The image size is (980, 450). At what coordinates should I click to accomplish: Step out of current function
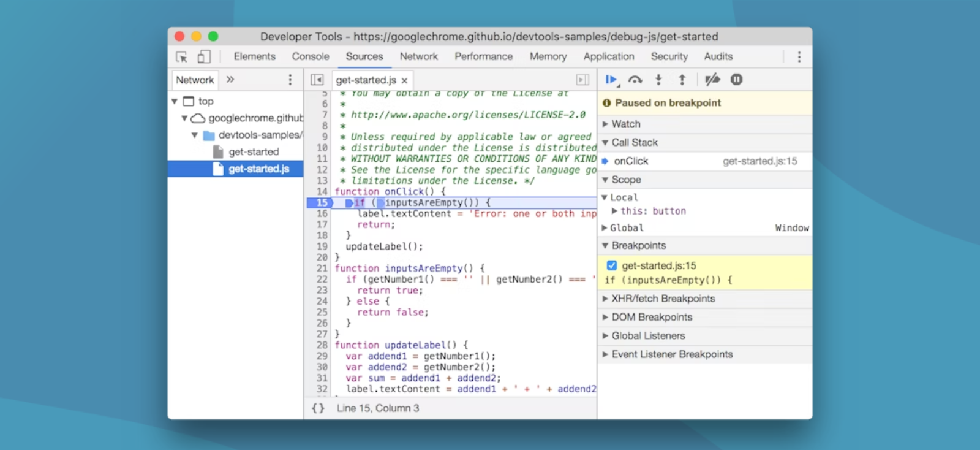[x=682, y=80]
